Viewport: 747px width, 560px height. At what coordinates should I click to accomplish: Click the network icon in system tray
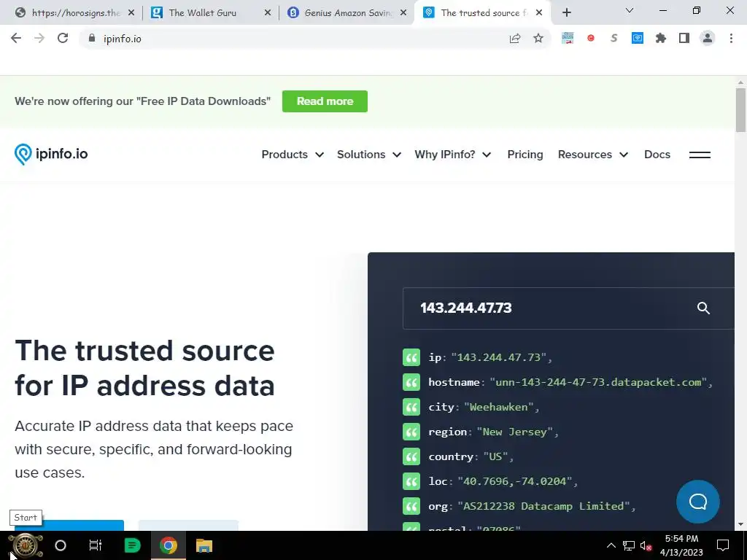[x=628, y=545]
